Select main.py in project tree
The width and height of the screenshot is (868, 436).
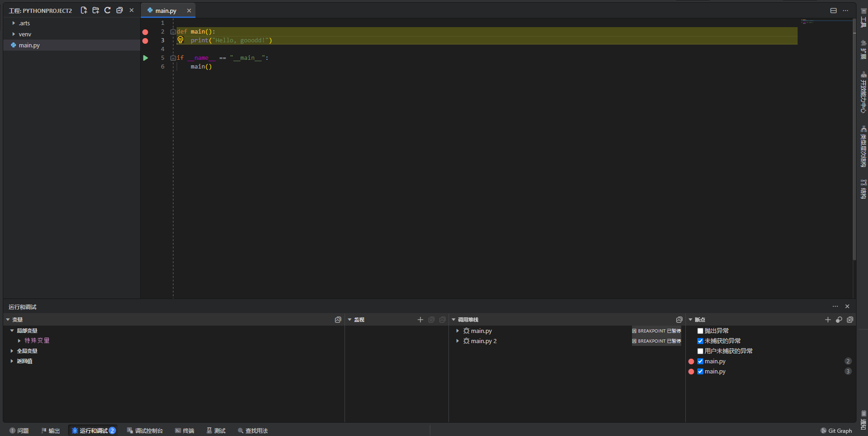coord(72,45)
